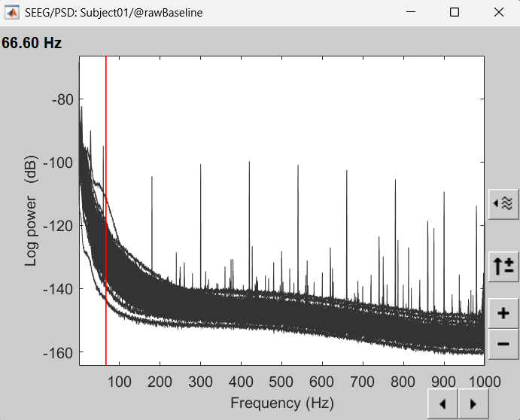520x420 pixels.
Task: Maximize the SEEG/PSD figure window
Action: coord(455,13)
